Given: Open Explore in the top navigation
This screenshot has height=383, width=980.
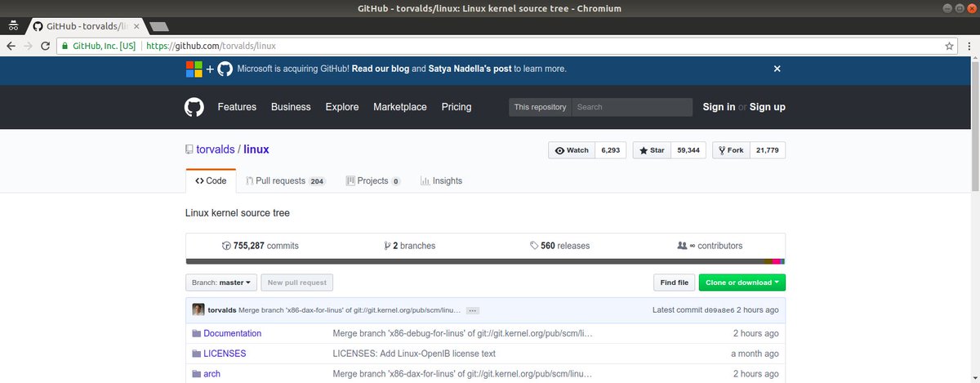Looking at the screenshot, I should (342, 107).
